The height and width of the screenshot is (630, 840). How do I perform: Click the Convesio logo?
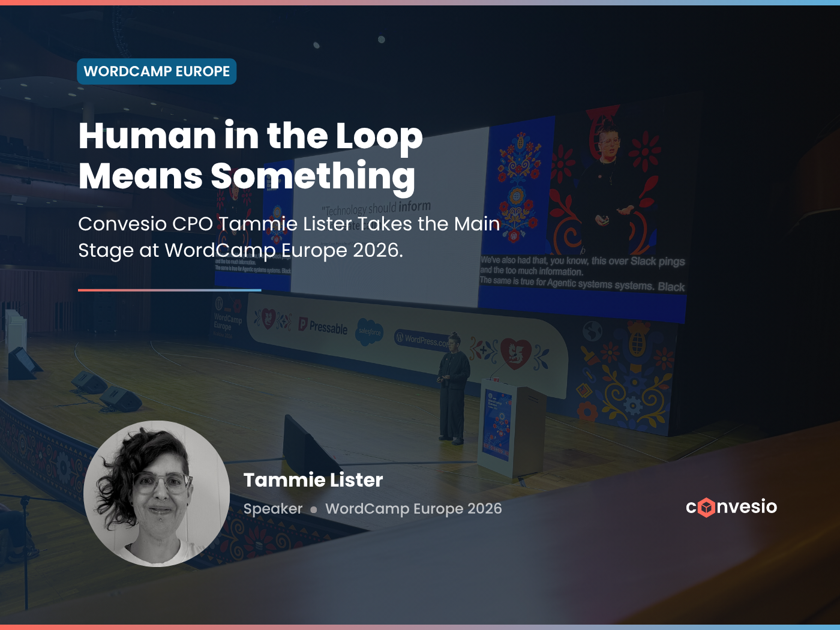click(x=731, y=507)
